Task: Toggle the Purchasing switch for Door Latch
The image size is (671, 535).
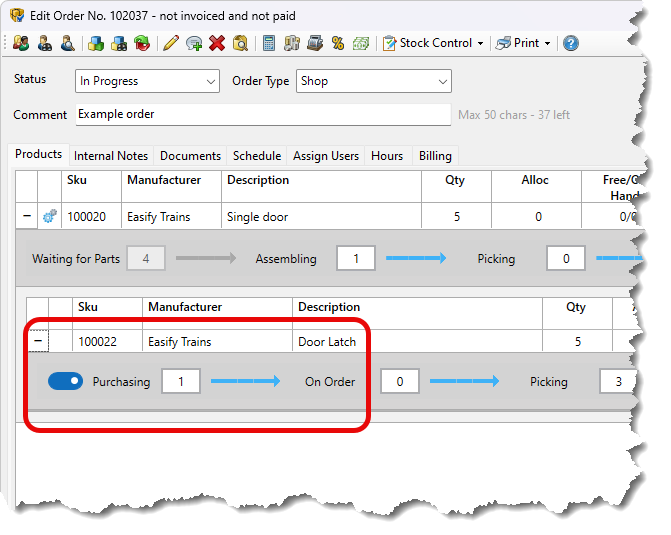Action: pyautogui.click(x=66, y=381)
